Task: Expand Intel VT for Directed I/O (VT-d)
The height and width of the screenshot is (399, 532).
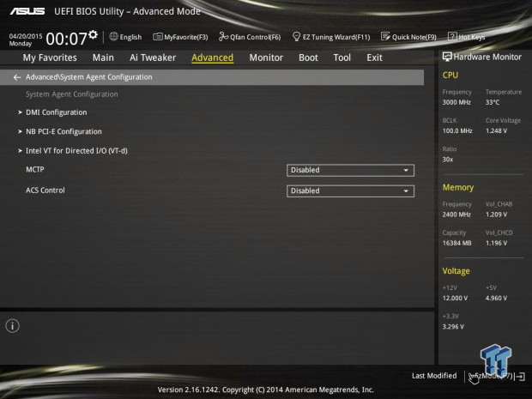Action: point(76,151)
